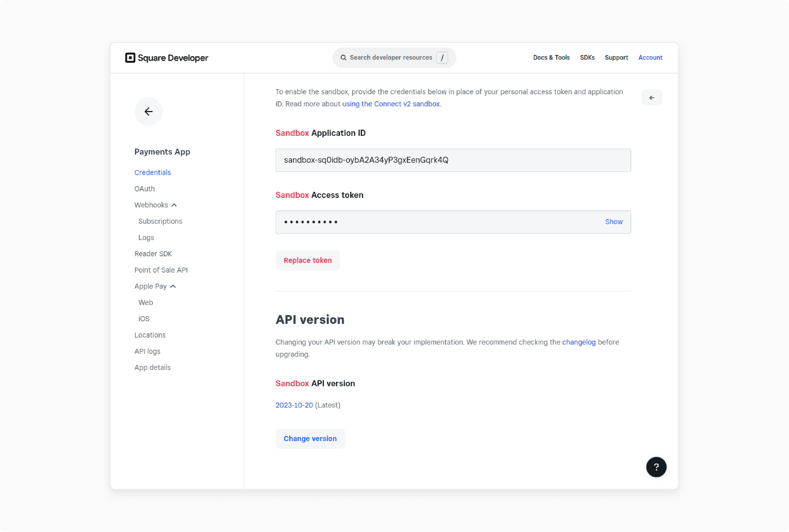This screenshot has width=789, height=532.
Task: Click the 'Sandbox Access token' label
Action: [319, 195]
